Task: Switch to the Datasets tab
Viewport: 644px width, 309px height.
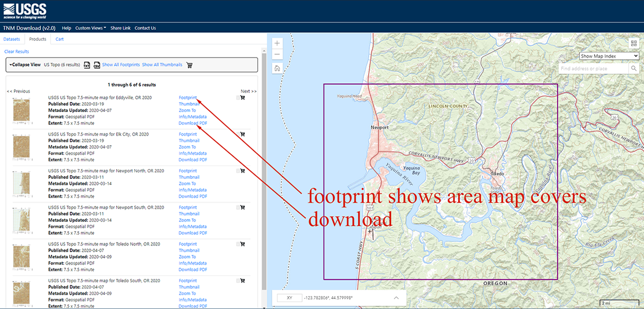Action: (x=12, y=39)
